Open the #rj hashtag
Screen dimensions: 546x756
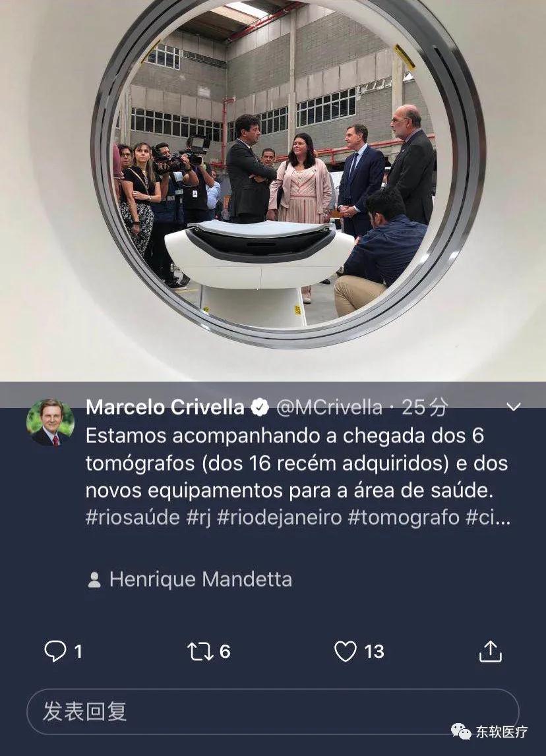coord(198,518)
